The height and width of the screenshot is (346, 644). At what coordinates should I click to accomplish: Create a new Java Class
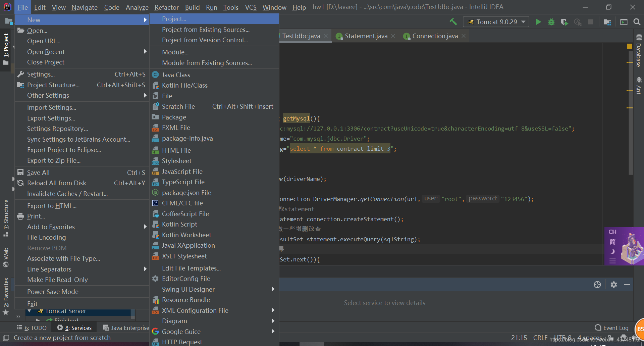coord(214,75)
